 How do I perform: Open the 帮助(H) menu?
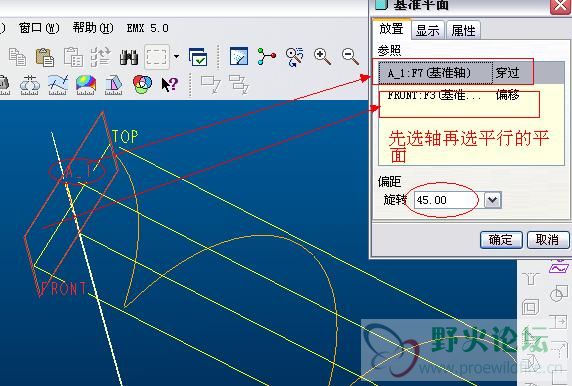tap(93, 28)
